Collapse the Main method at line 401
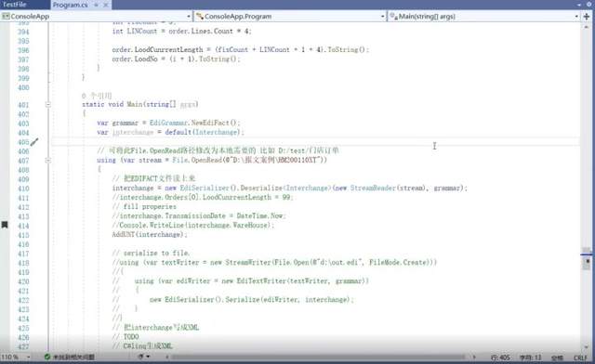Viewport: 595px width, 364px height. tap(47, 104)
